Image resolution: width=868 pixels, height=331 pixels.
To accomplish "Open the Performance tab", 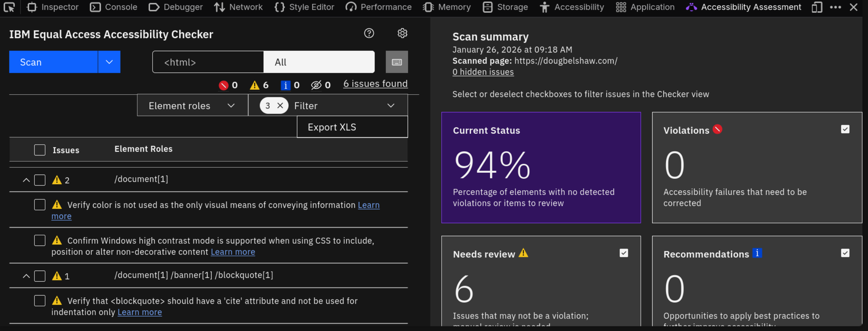I will (x=378, y=7).
